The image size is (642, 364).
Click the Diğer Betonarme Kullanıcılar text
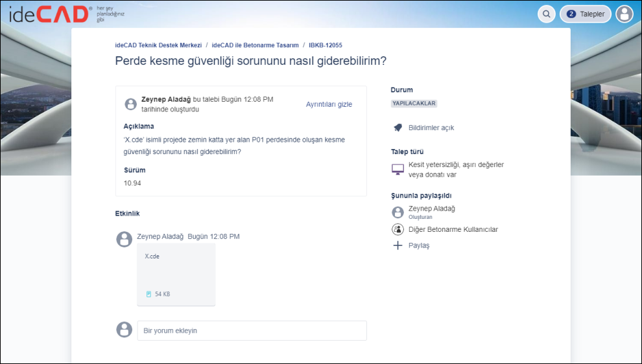tap(453, 229)
